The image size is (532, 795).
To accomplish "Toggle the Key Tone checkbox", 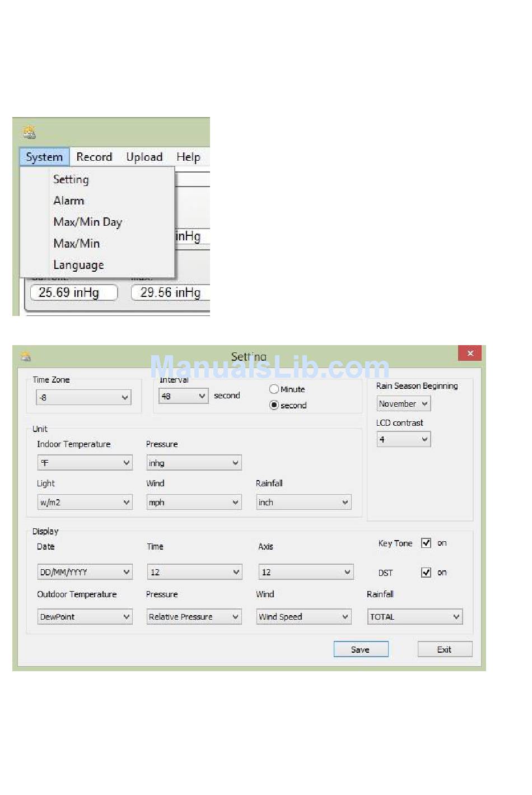I will point(426,543).
